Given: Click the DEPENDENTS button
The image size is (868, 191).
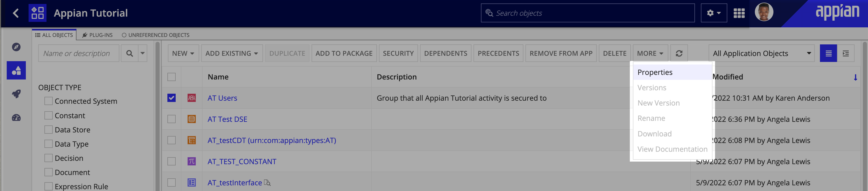Looking at the screenshot, I should (445, 53).
